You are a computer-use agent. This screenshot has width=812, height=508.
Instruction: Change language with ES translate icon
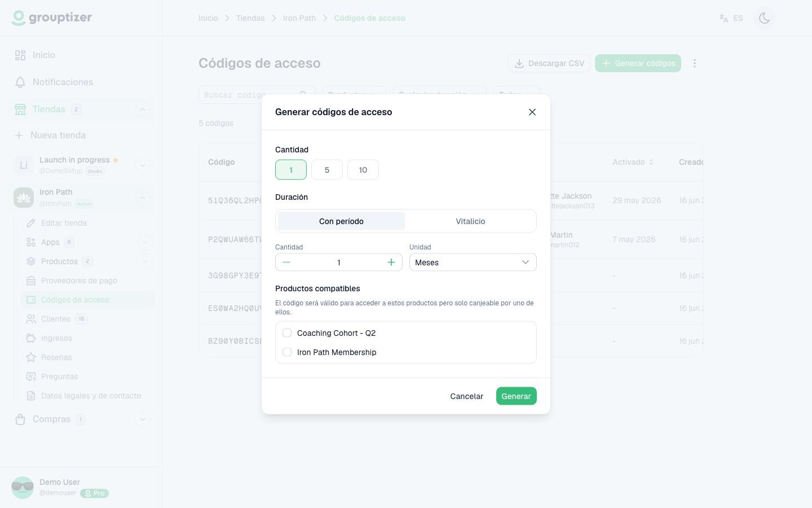pos(723,18)
